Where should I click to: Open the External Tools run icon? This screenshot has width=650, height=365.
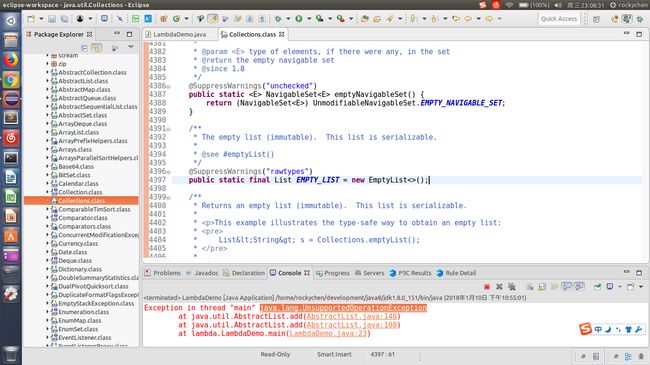[x=340, y=19]
